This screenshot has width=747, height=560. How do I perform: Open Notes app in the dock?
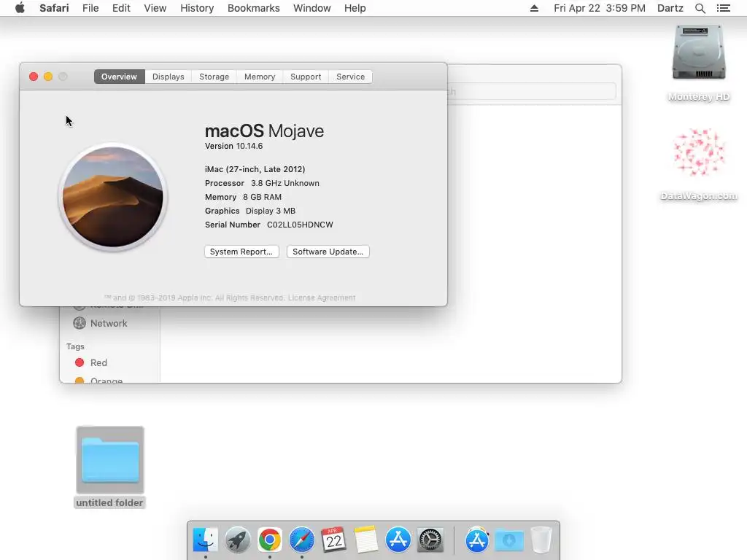[x=365, y=540]
